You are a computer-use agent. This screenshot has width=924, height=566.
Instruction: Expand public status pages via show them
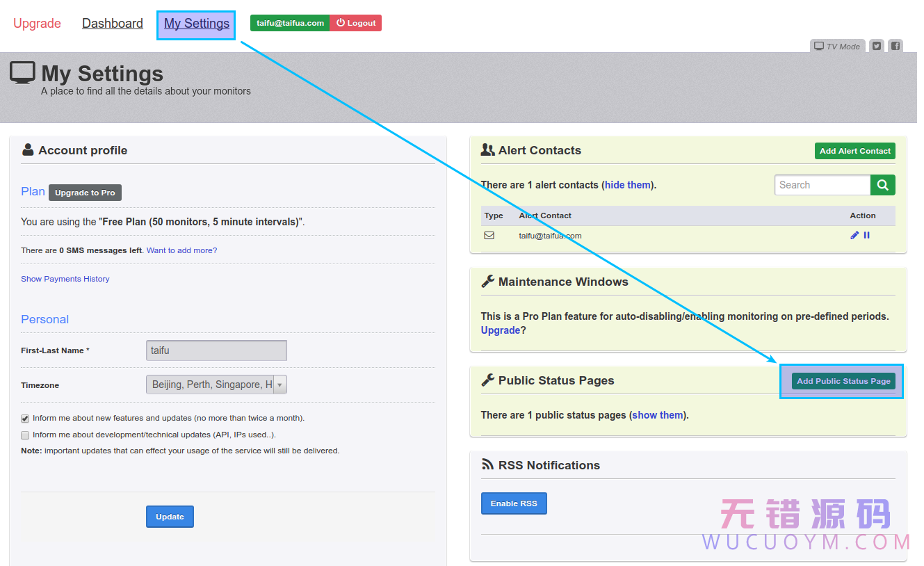(658, 415)
